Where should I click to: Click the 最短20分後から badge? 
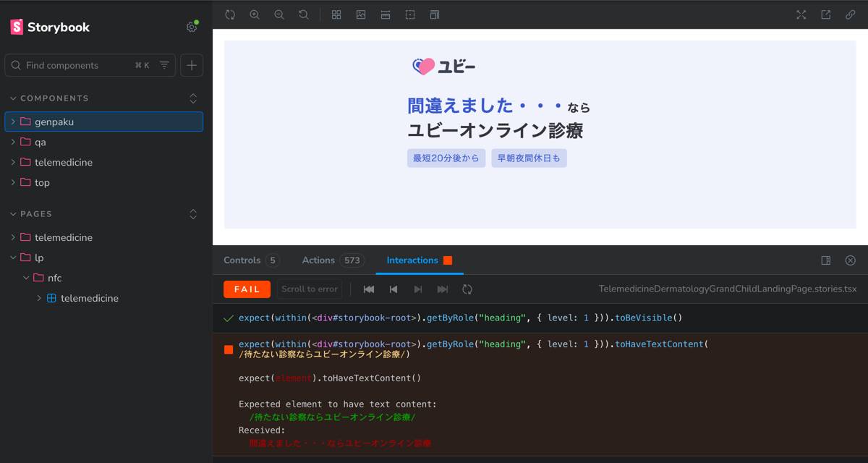tap(446, 158)
